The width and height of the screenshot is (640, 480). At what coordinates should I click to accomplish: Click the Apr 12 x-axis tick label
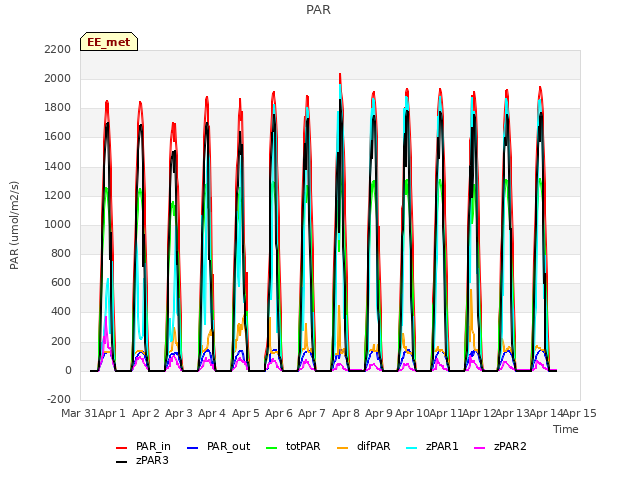point(479,413)
